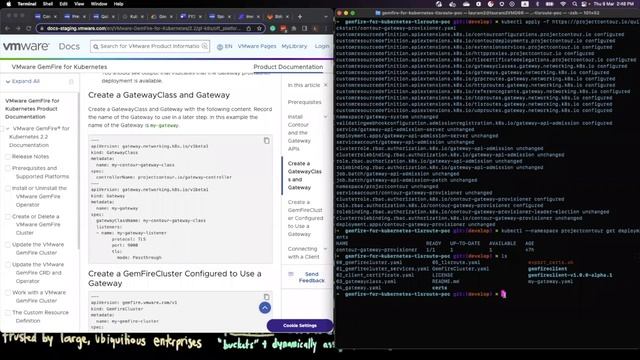Tick the Custom Resource Definition checkbox

click(x=8, y=313)
